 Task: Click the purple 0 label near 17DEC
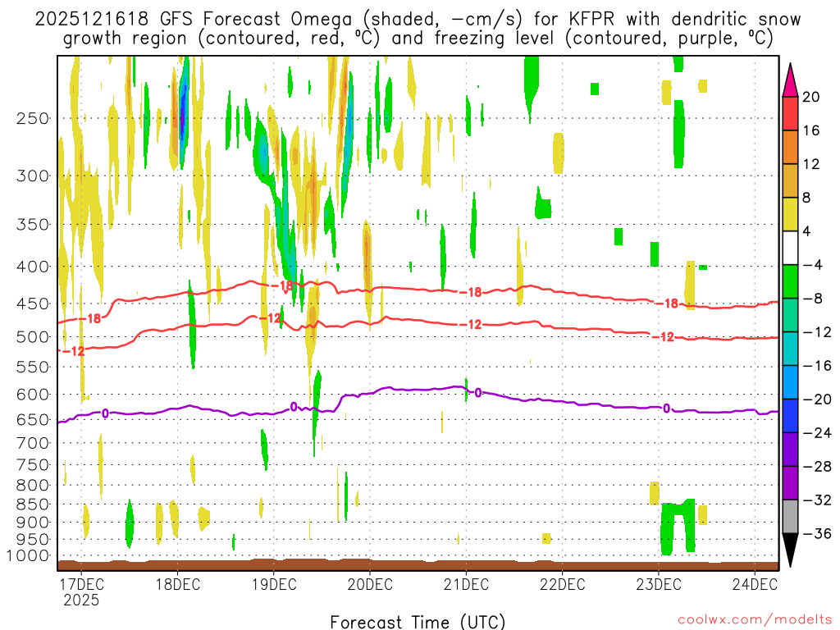click(x=105, y=413)
